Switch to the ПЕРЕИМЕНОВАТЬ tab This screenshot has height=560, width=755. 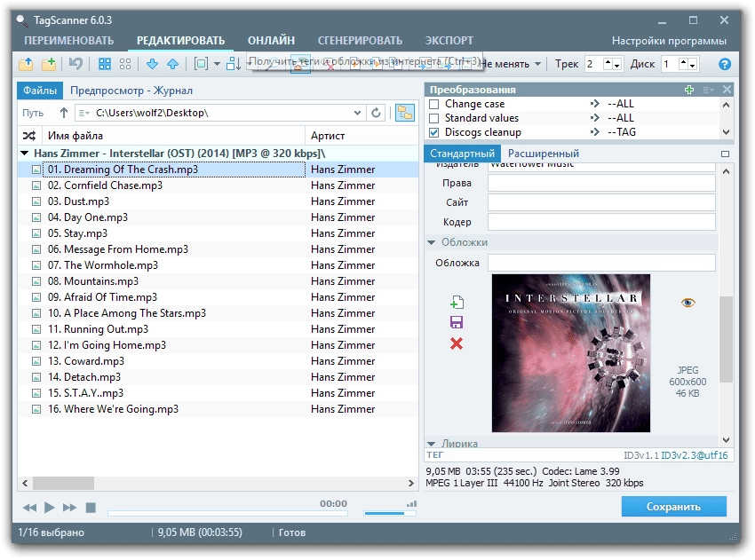(x=69, y=41)
